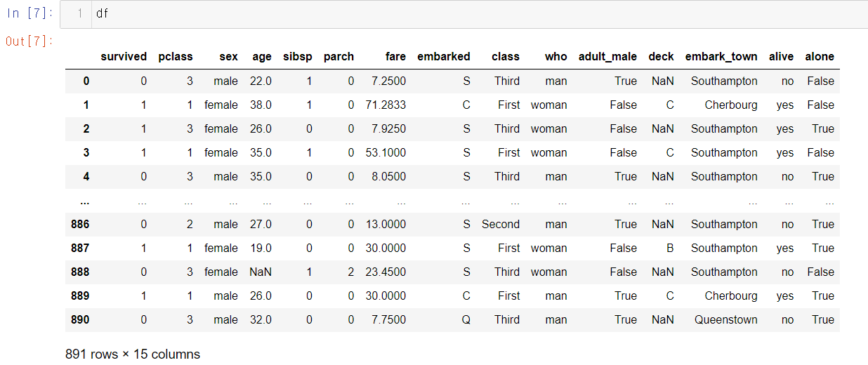Viewport: 868px width, 365px height.
Task: Click fare value 13.0000
Action: click(386, 224)
